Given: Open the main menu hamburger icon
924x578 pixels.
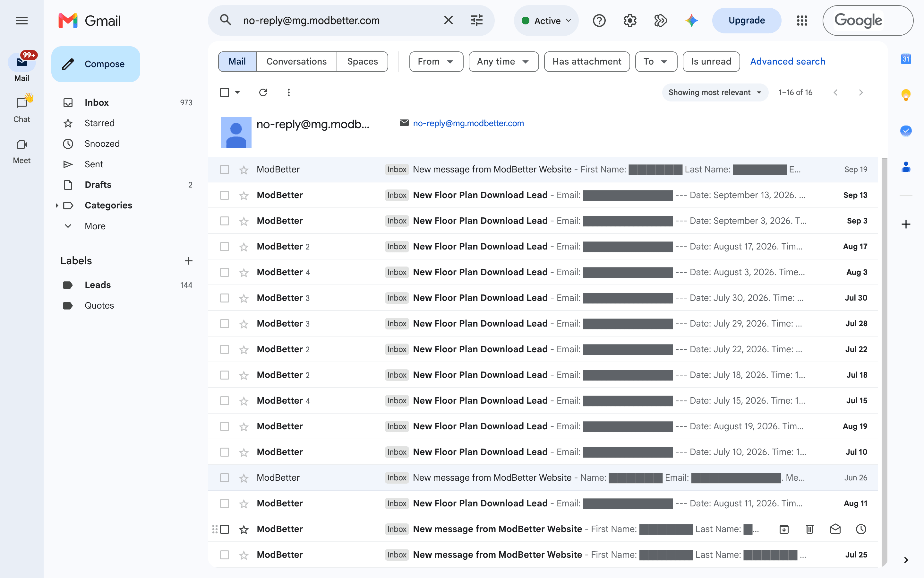Looking at the screenshot, I should 22,21.
